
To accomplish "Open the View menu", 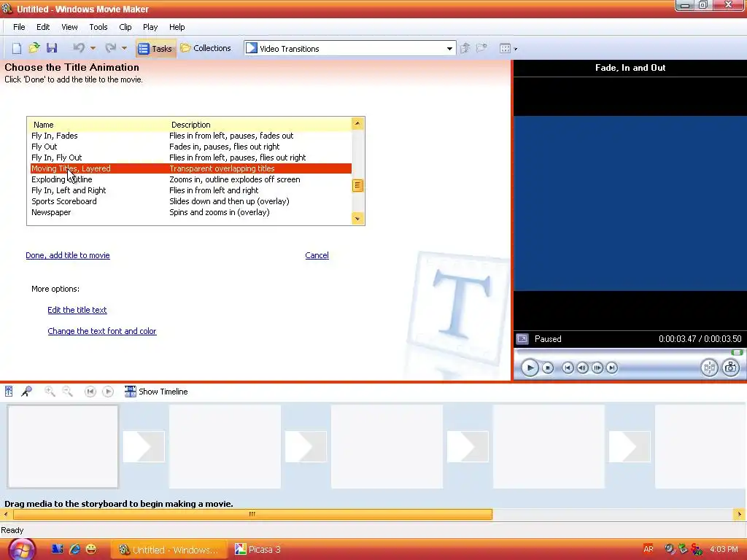I will point(69,27).
